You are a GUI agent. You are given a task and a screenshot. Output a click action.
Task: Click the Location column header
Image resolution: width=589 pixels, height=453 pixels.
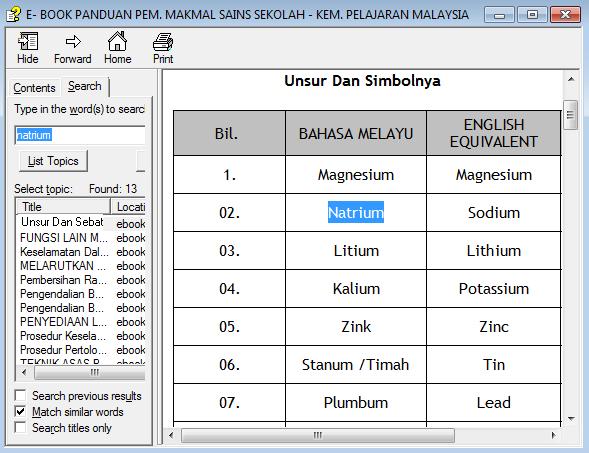(128, 207)
